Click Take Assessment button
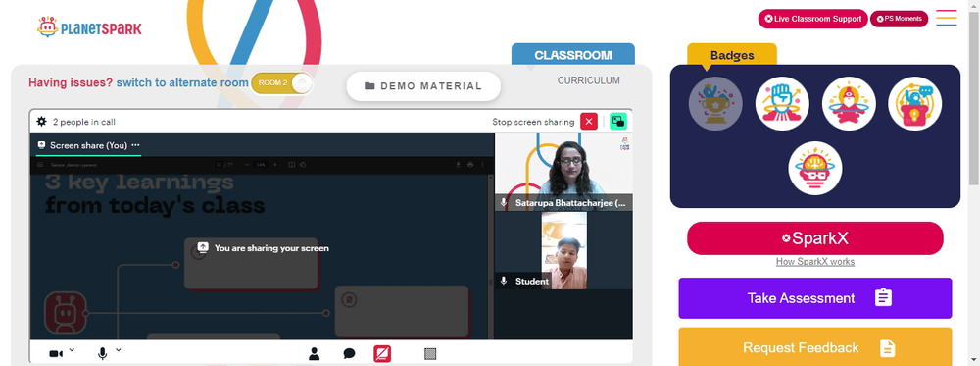980x366 pixels. click(815, 298)
